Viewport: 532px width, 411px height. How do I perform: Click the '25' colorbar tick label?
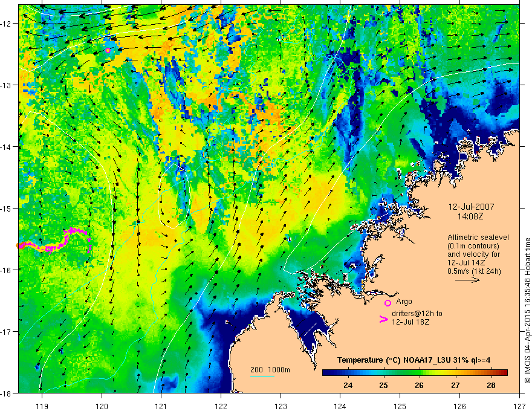(x=383, y=385)
